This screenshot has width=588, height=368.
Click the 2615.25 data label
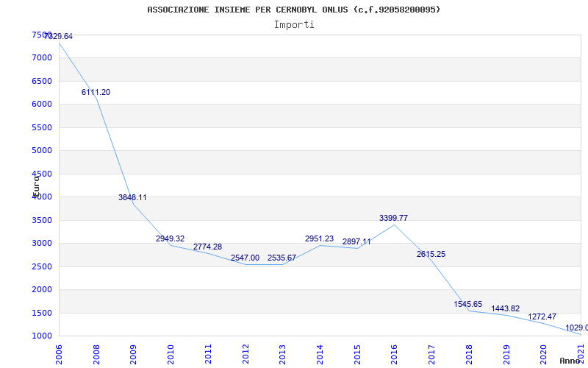click(x=431, y=254)
